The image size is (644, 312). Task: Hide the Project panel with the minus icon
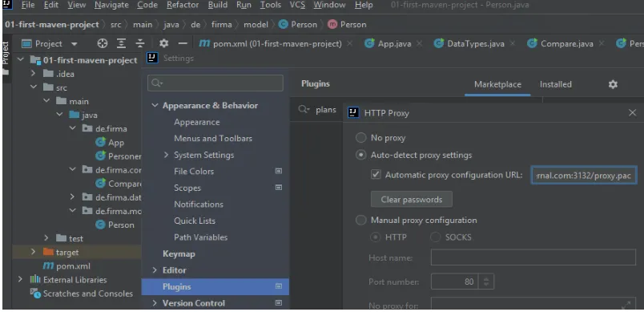pos(183,43)
